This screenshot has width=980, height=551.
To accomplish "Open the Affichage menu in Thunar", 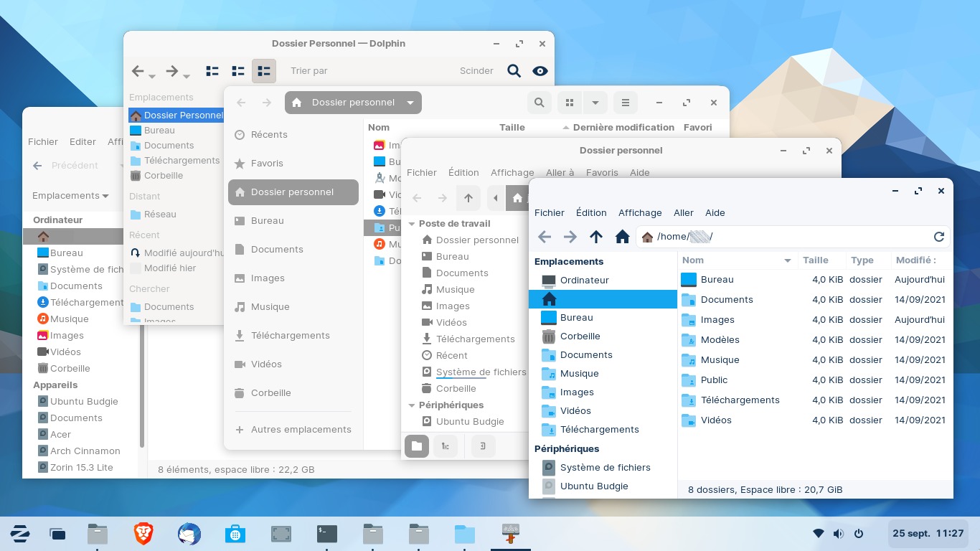I will 639,212.
